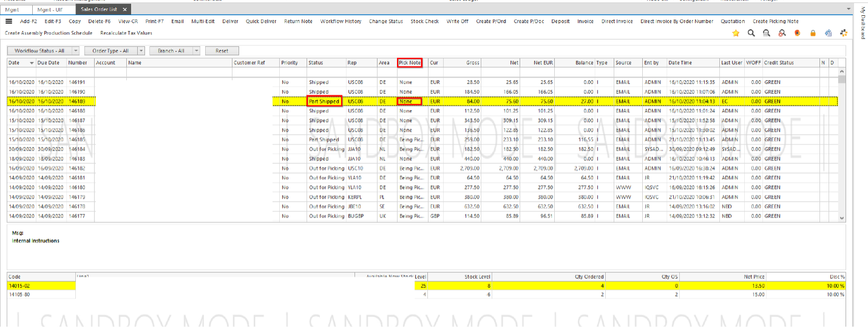868x328 pixels.
Task: Select the product code 14105-80 line
Action: click(x=426, y=295)
